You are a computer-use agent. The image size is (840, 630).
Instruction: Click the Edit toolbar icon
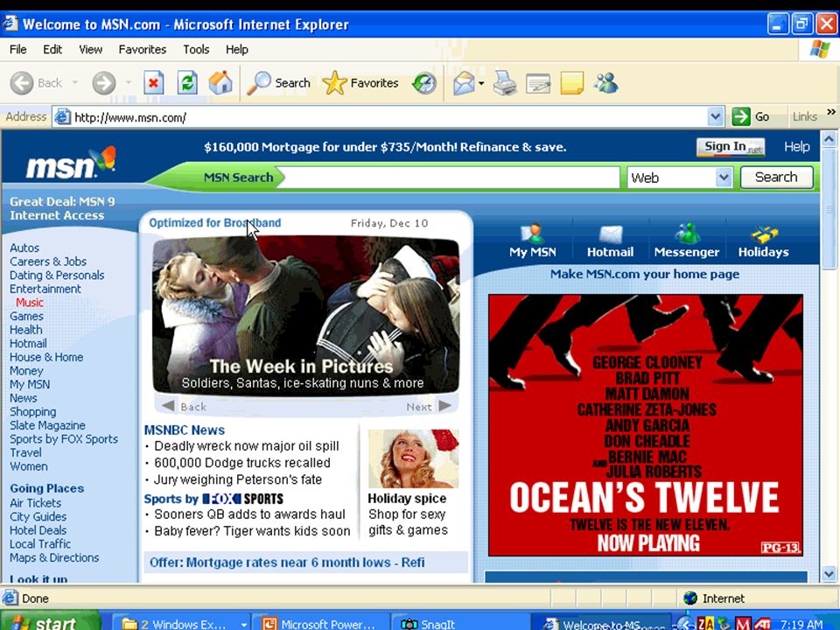point(538,84)
